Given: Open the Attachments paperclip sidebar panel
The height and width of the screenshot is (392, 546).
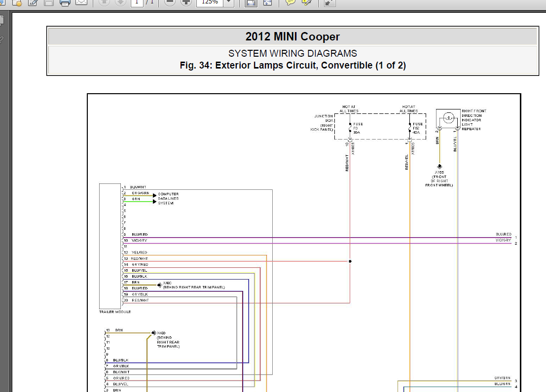Looking at the screenshot, I should pyautogui.click(x=2, y=40).
